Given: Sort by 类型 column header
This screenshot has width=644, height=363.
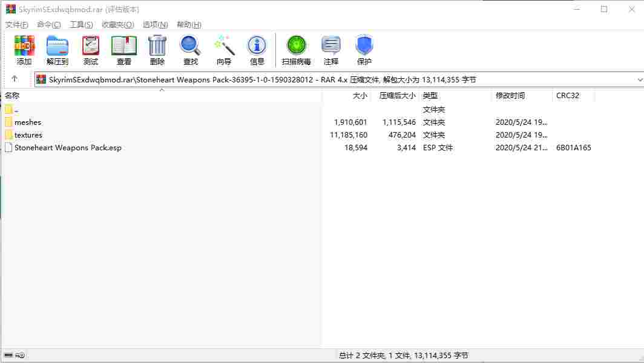Looking at the screenshot, I should pos(430,95).
